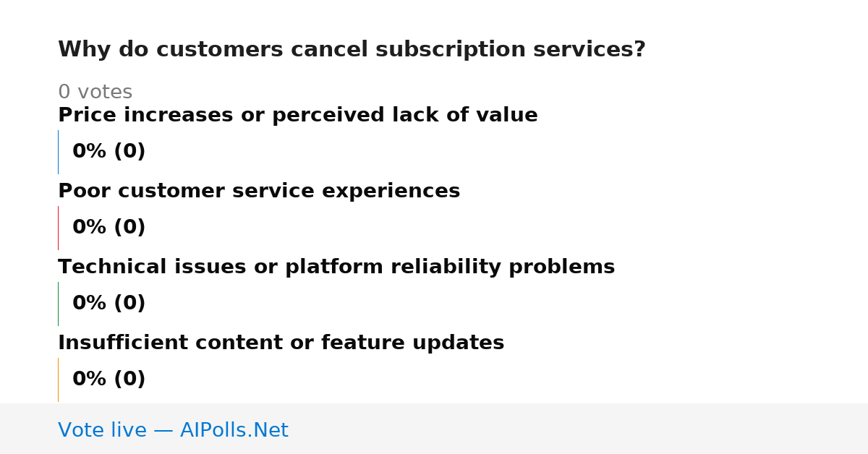The width and height of the screenshot is (868, 454).
Task: Click the orange bar for Insufficient content
Action: tap(58, 380)
